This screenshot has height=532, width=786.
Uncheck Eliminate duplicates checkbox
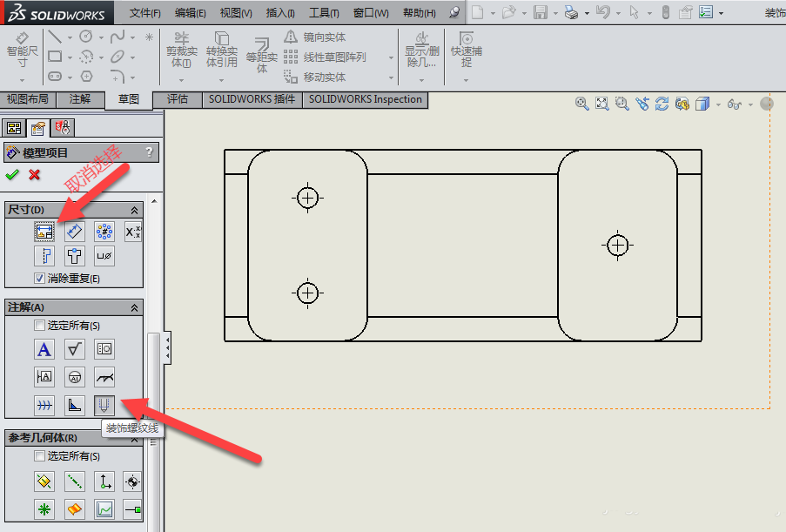[39, 279]
